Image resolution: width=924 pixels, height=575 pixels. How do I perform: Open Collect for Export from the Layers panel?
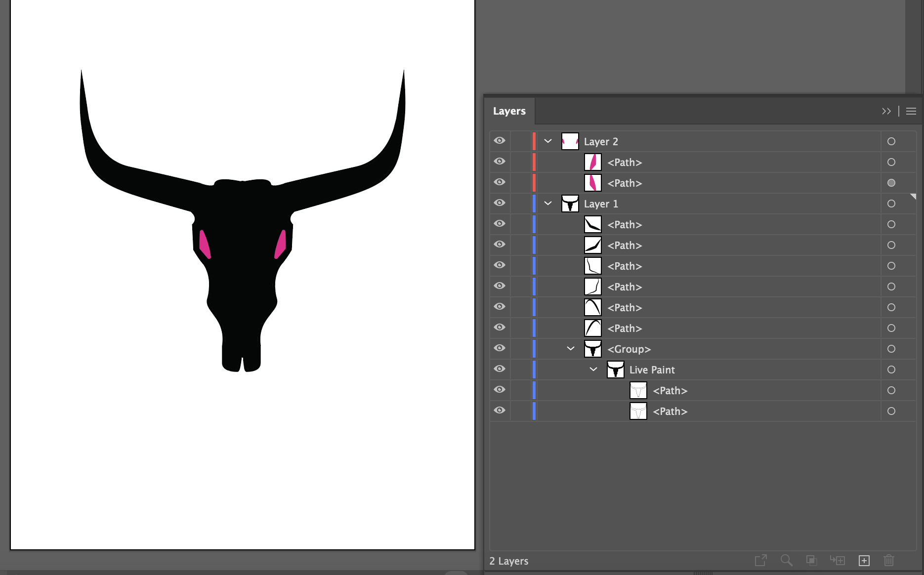[x=760, y=561]
